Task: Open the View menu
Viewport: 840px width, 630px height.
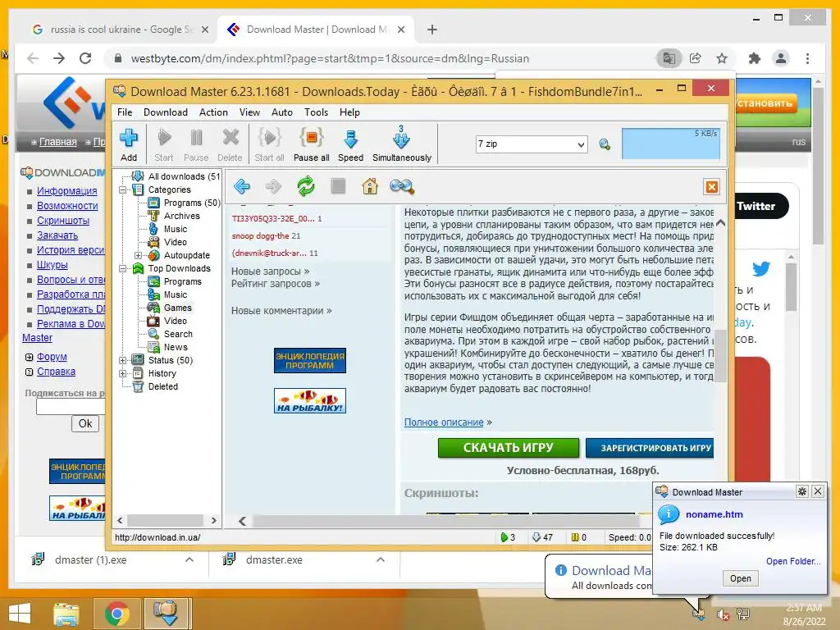Action: click(249, 112)
